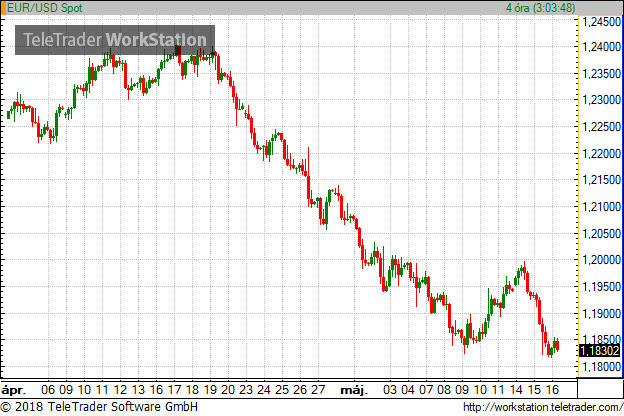The image size is (624, 416).
Task: Click the 1,23500 price axis label
Action: point(601,74)
